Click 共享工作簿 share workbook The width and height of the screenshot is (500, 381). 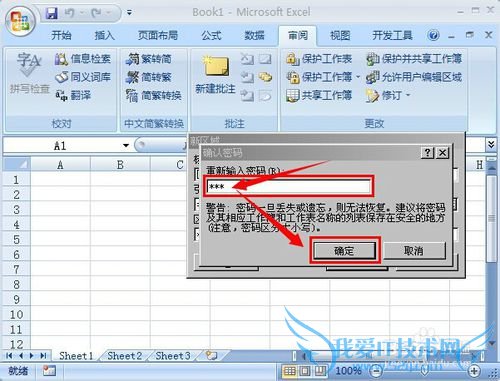[319, 95]
